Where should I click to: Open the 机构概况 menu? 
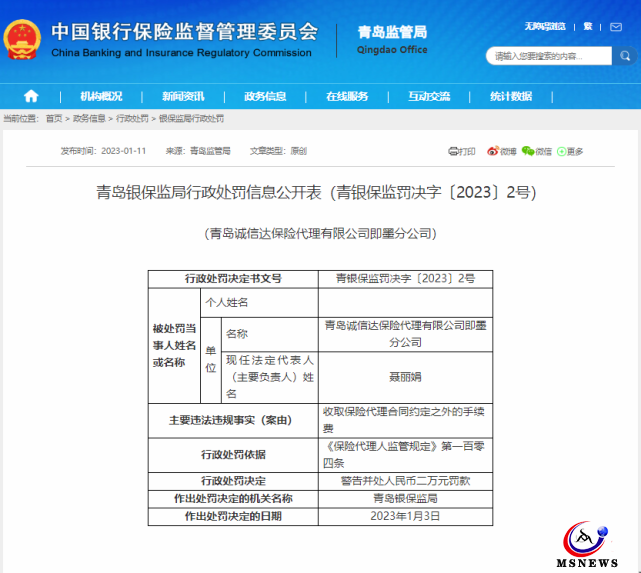coord(101,96)
